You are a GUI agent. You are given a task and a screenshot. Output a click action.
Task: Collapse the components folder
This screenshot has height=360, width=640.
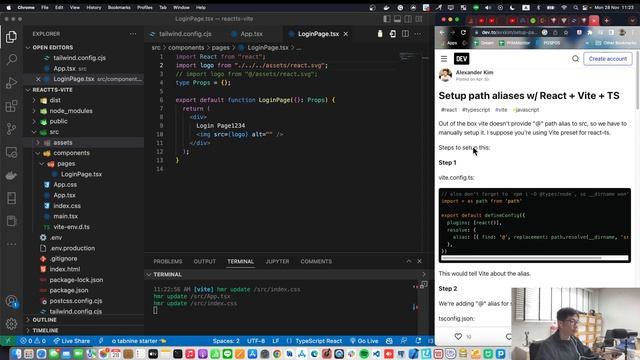click(71, 153)
